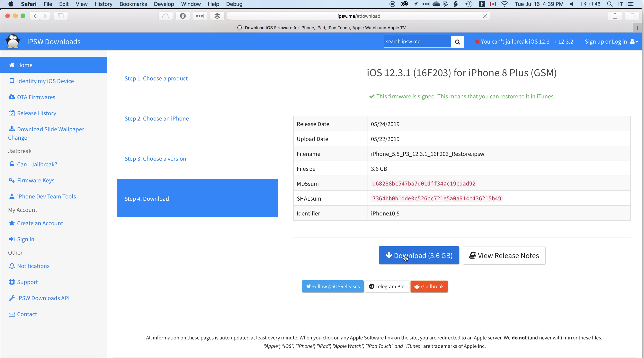
Task: Open the Safari share icon
Action: [615, 16]
